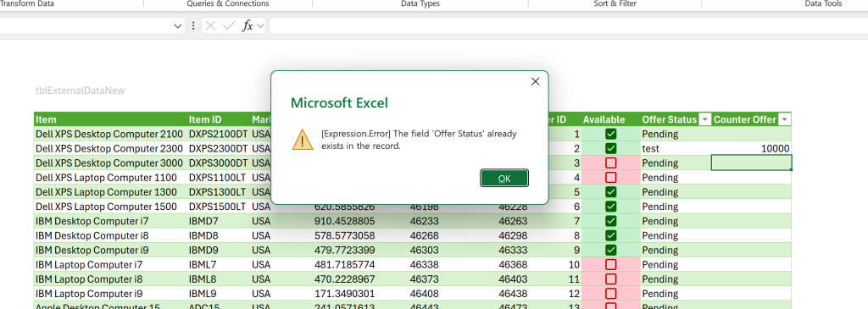This screenshot has width=868, height=309.
Task: Open the Offer Status filter dropdown
Action: 704,119
